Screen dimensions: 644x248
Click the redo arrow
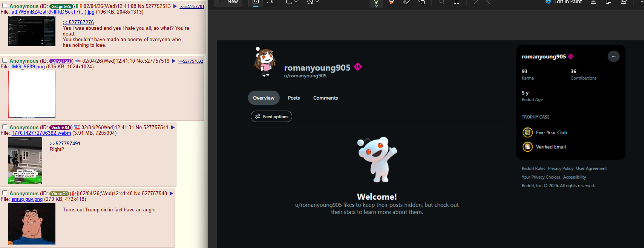pos(488,2)
